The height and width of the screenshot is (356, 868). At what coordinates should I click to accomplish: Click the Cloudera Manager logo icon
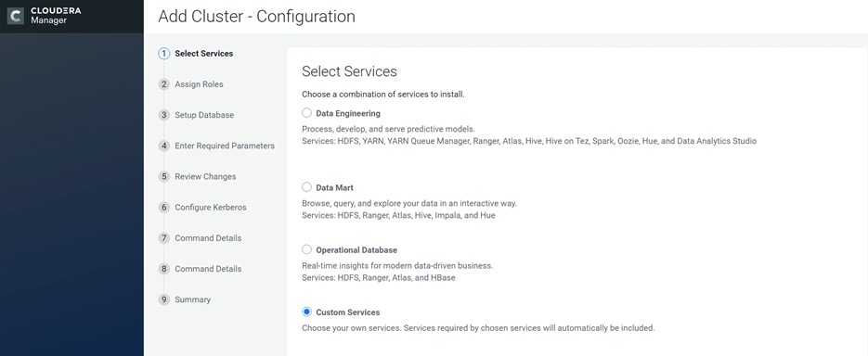(15, 16)
